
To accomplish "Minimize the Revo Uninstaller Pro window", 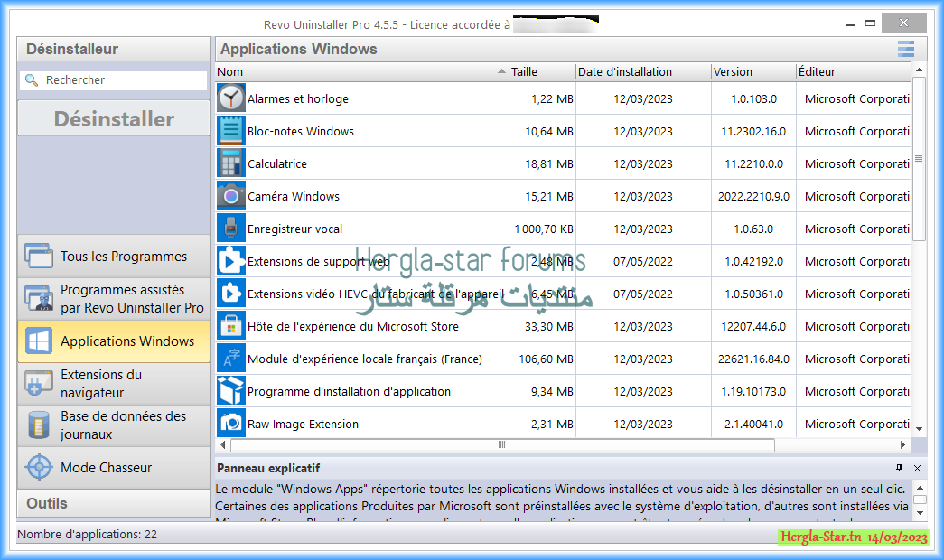I will click(849, 24).
